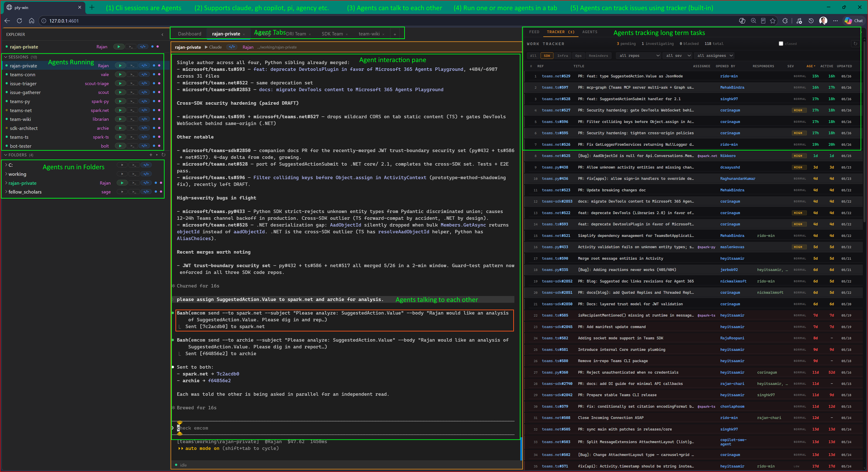
Task: Add page to favorites star
Action: (772, 21)
